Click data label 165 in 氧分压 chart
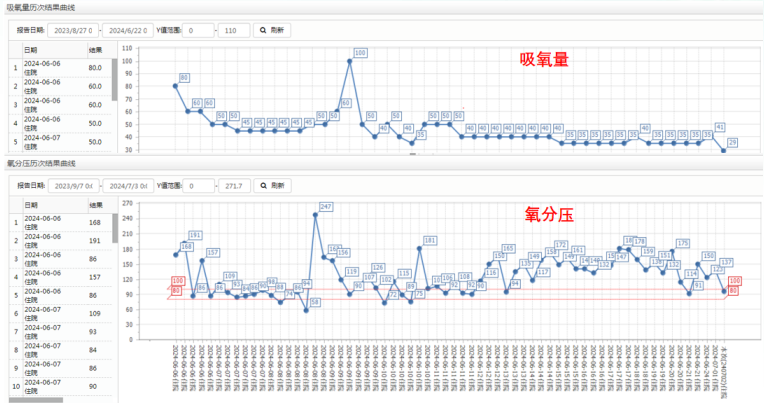This screenshot has width=764, height=407. point(508,249)
